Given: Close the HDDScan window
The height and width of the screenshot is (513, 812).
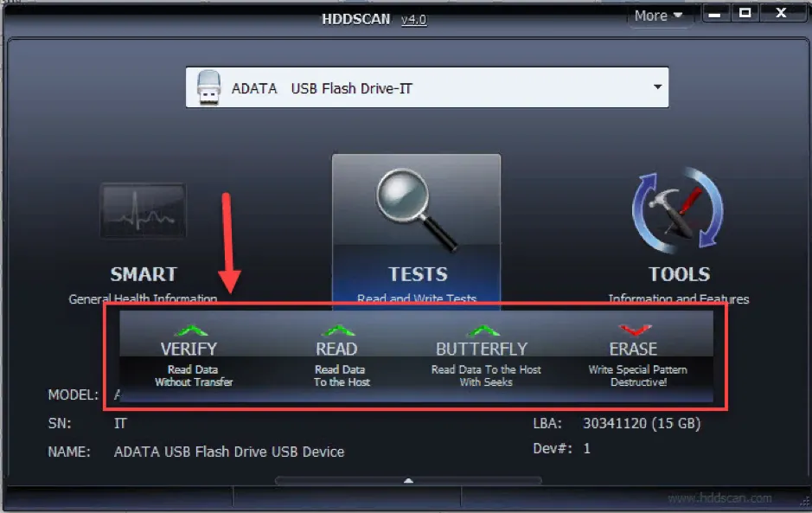Looking at the screenshot, I should [x=780, y=13].
